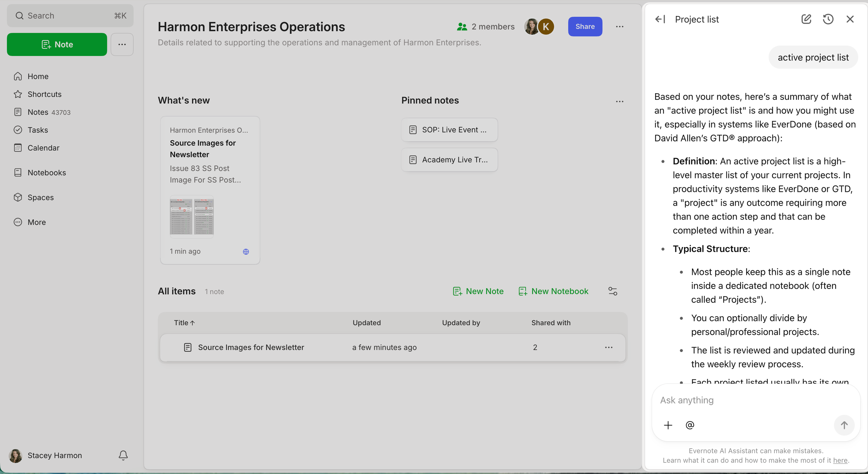868x474 pixels.
Task: Click the notifications bell icon
Action: 123,455
